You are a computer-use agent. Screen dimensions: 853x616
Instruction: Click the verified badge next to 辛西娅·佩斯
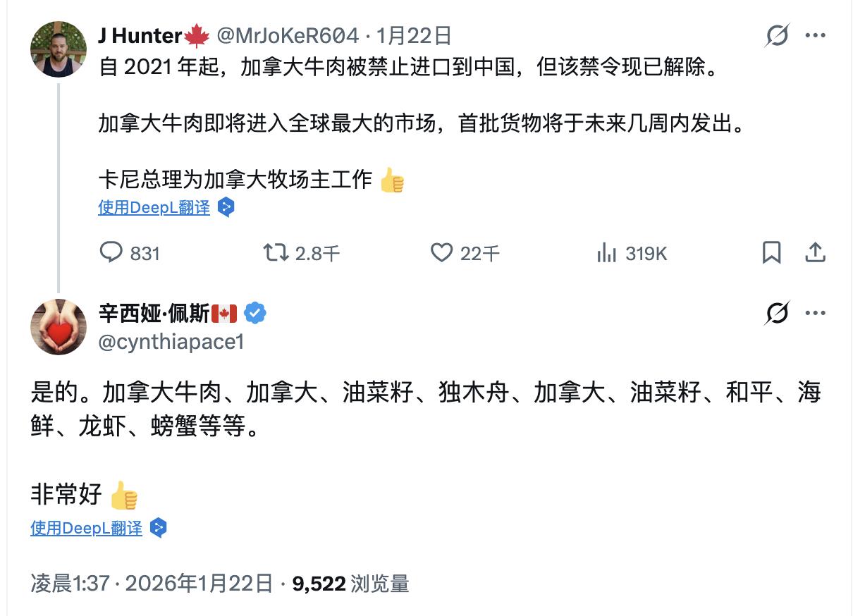click(x=256, y=311)
